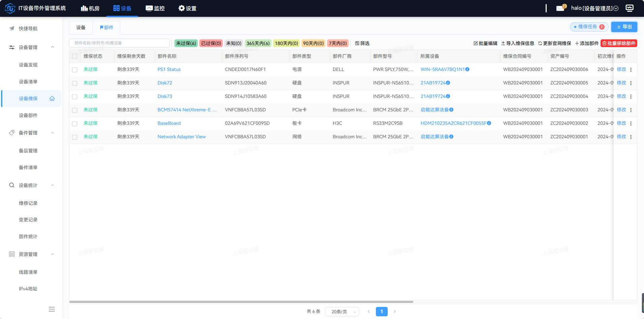Collapse 备件管理 sidebar group
The height and width of the screenshot is (319, 644).
pyautogui.click(x=53, y=133)
